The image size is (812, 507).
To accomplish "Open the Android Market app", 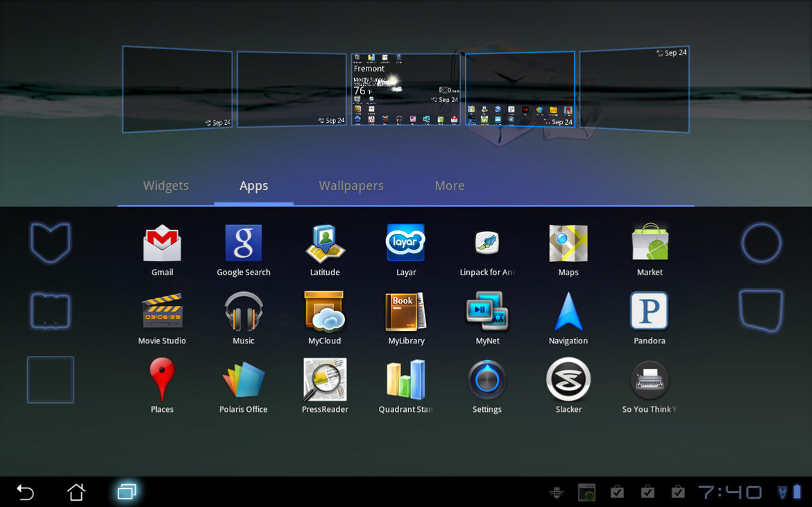I will click(x=650, y=244).
